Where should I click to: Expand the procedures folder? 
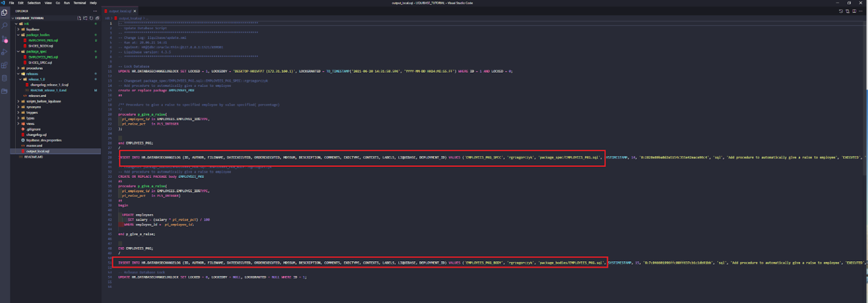(55, 68)
